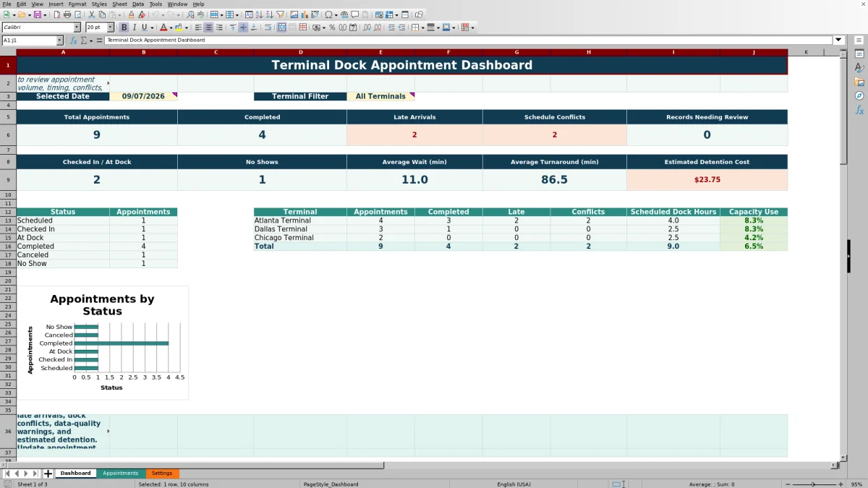Click the Selected Date 09/07/2026 cell

[143, 96]
